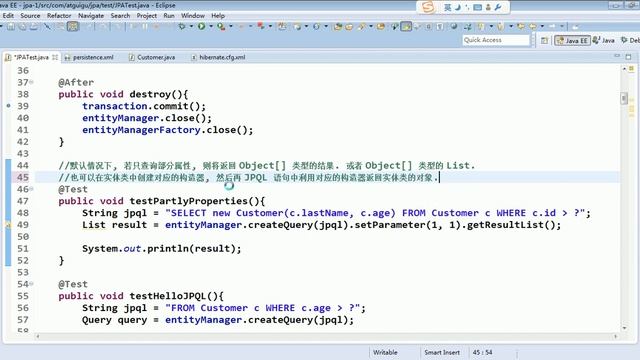Image resolution: width=640 pixels, height=360 pixels.
Task: Open the Debug button dropdown arrow
Action: (191, 27)
